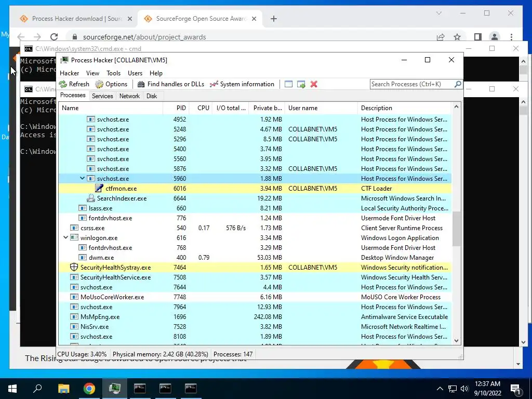Image resolution: width=532 pixels, height=399 pixels.
Task: Click the lsass.exe process icon
Action: pos(83,208)
